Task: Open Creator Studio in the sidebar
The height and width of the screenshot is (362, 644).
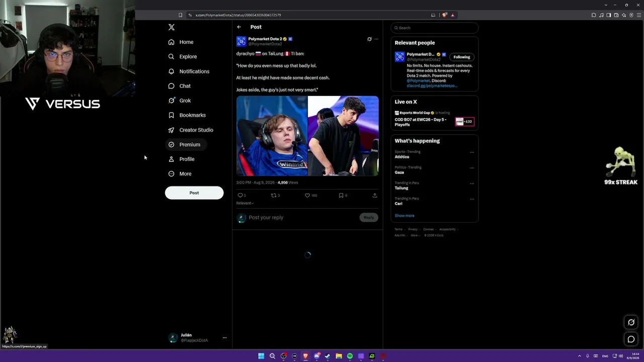Action: (191, 130)
